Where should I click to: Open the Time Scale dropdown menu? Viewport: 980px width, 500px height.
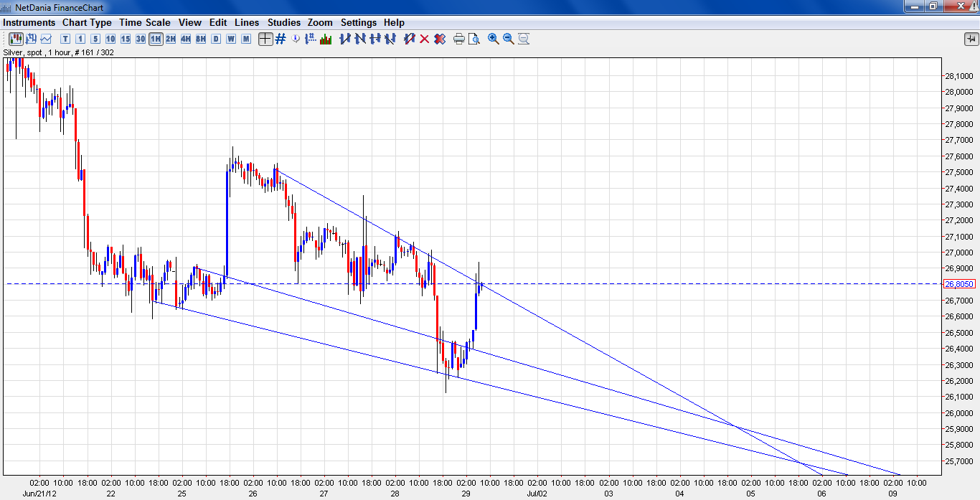pos(145,22)
